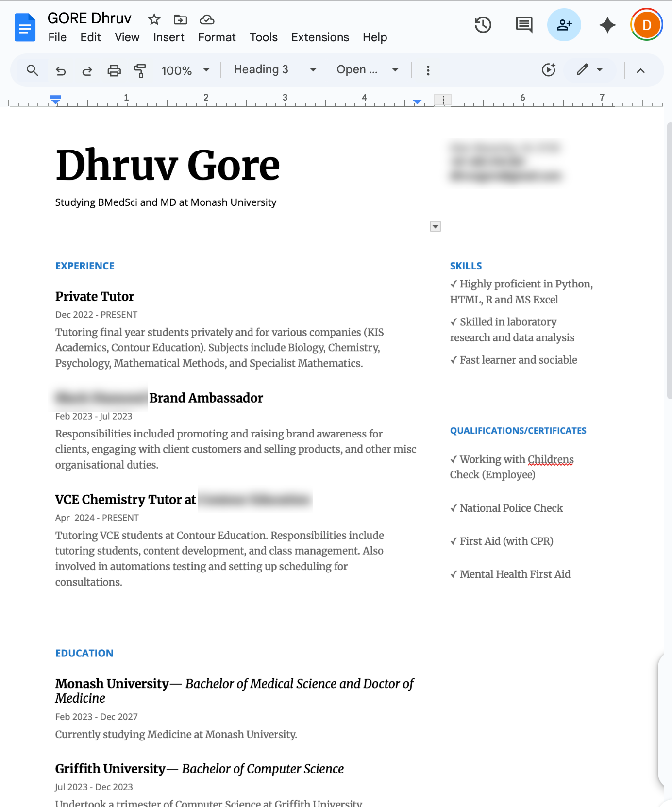Open the font dropdown showing Open ...

pos(367,70)
